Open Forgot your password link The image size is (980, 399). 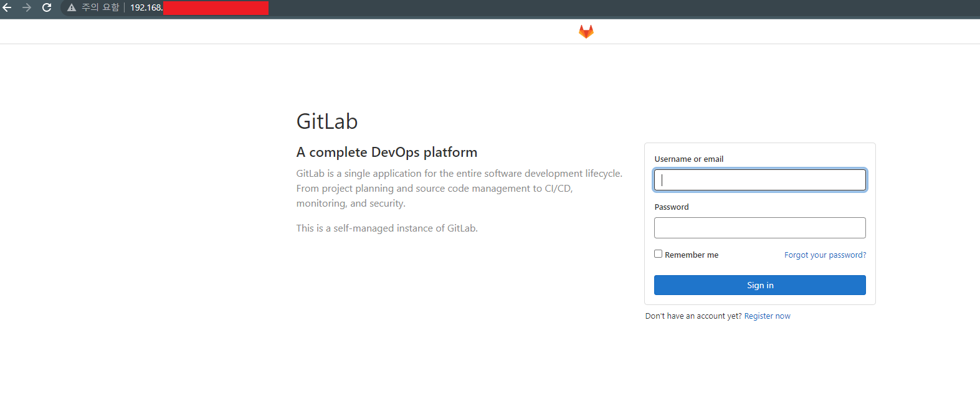click(825, 255)
